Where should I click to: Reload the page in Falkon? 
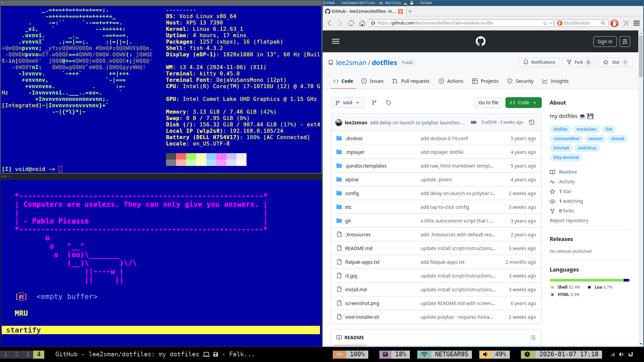pos(351,23)
